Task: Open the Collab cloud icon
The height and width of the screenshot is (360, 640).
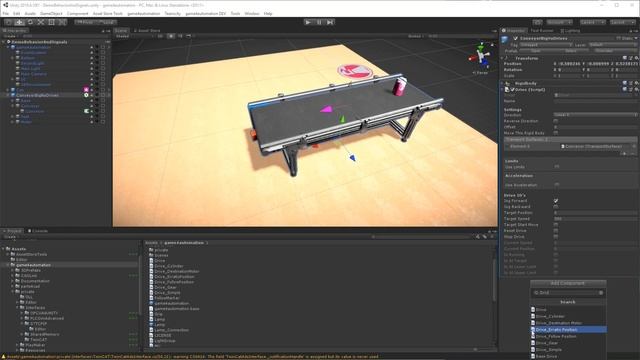Action: click(x=538, y=22)
